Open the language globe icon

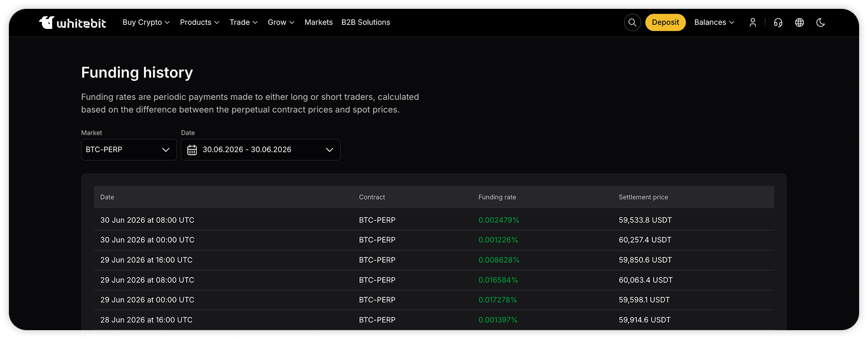pyautogui.click(x=800, y=22)
